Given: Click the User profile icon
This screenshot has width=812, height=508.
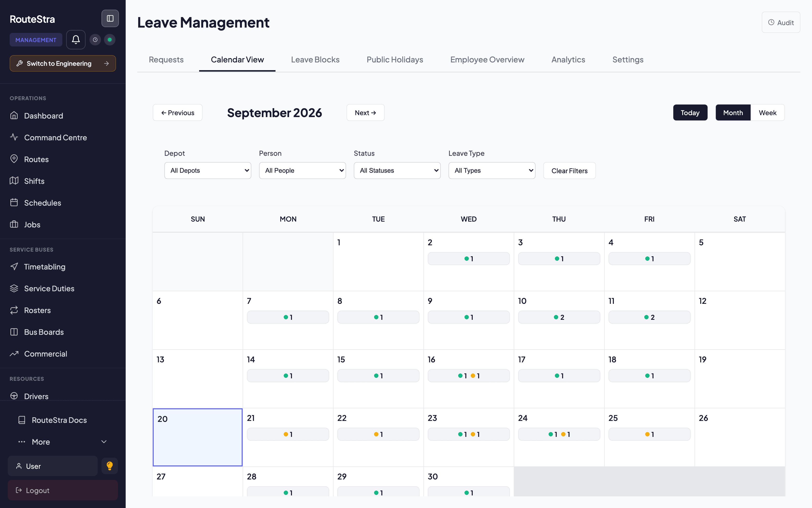Looking at the screenshot, I should (x=19, y=466).
